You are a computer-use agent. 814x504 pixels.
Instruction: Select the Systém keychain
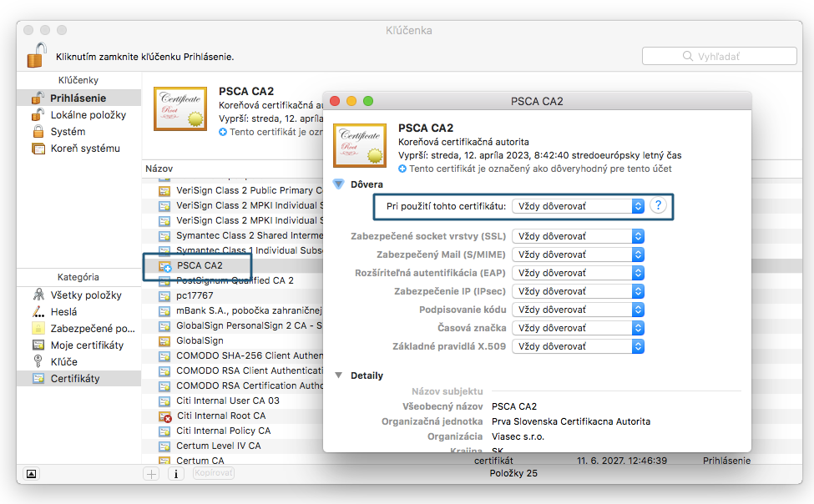click(79, 131)
